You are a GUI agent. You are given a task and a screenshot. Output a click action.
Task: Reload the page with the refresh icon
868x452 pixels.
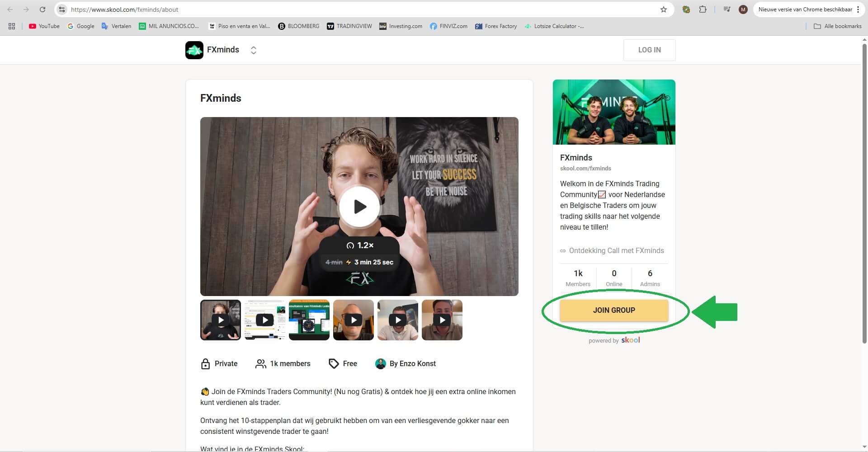click(42, 9)
